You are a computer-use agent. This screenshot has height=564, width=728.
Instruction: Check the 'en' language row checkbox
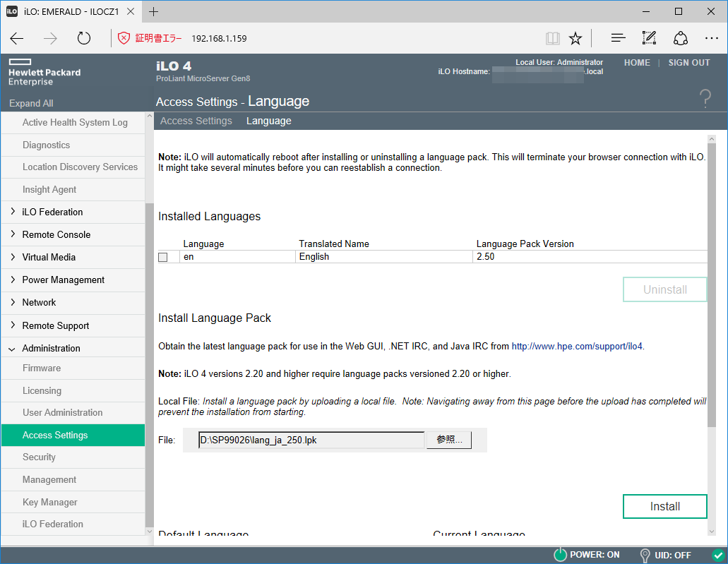tap(163, 257)
